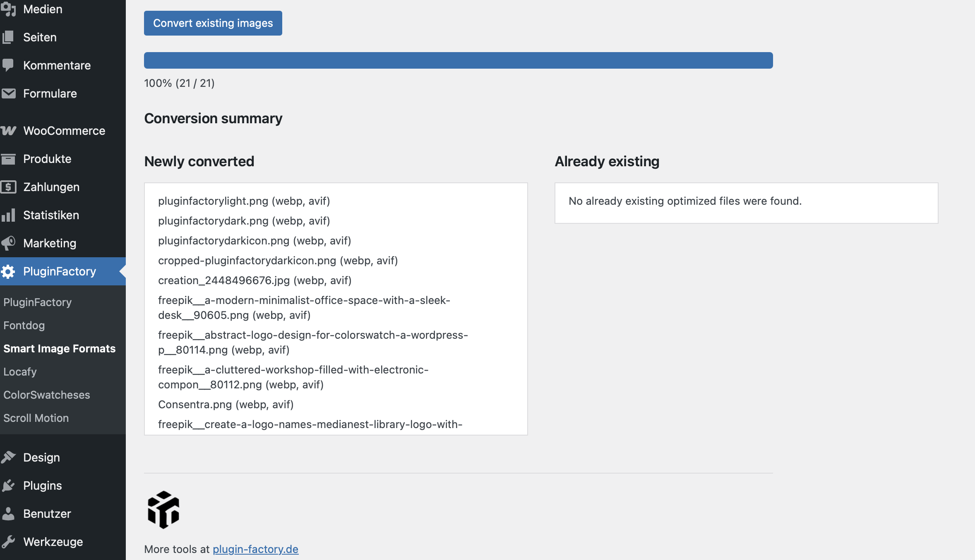The width and height of the screenshot is (975, 560).
Task: Open the ColorSwatcheses submenu item
Action: (x=46, y=395)
